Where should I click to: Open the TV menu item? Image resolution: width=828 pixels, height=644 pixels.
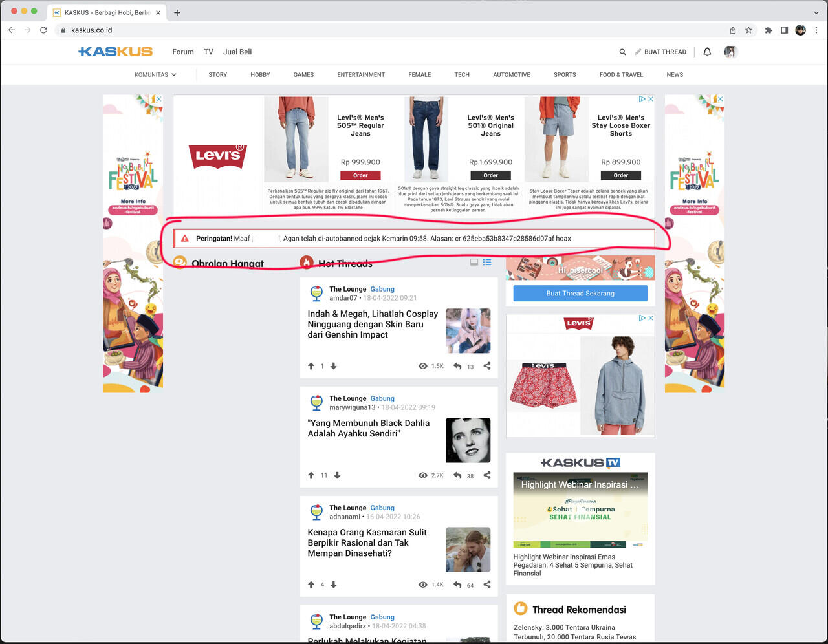pos(208,52)
